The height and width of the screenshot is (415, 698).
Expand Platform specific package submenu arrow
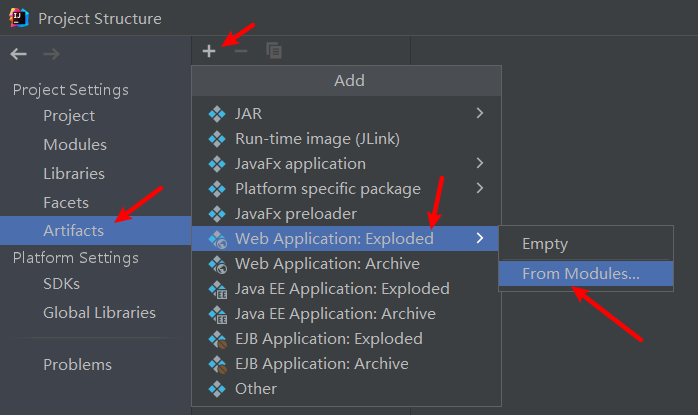480,188
